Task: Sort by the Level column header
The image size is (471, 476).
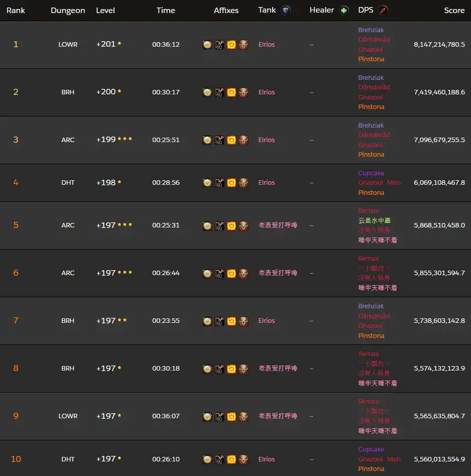Action: pos(105,11)
